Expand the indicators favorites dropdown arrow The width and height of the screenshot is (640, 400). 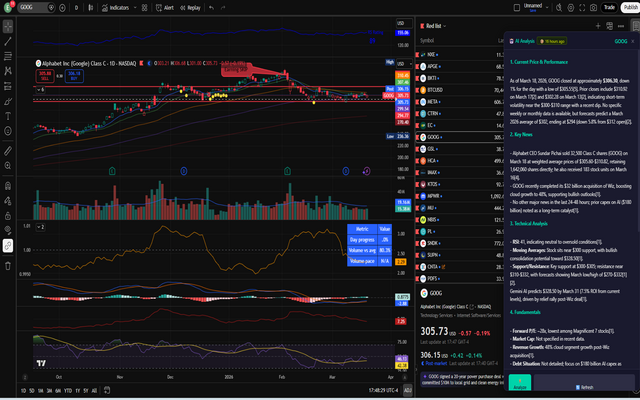[x=135, y=8]
